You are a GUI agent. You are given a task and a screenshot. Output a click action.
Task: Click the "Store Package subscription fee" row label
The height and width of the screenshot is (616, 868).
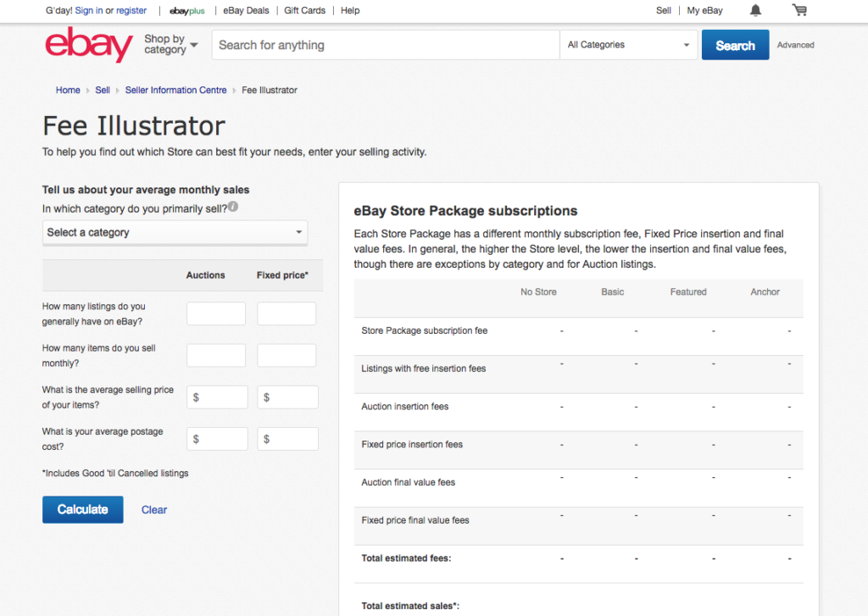coord(425,330)
